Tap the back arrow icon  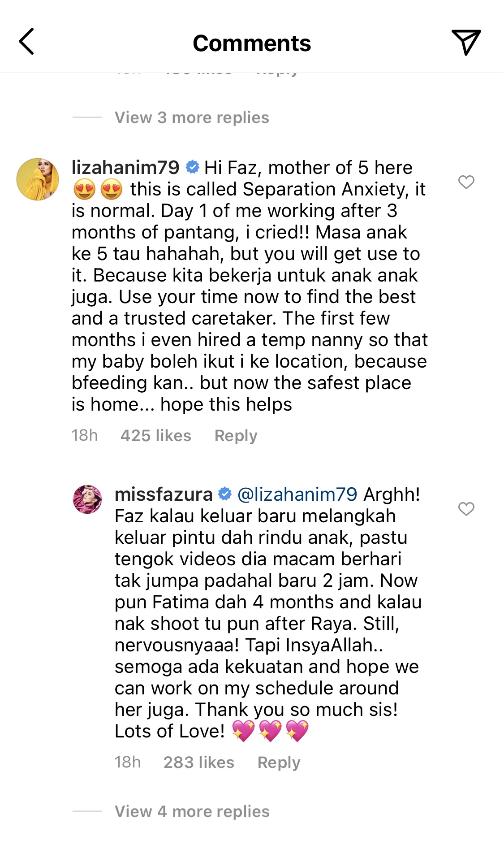(x=26, y=41)
